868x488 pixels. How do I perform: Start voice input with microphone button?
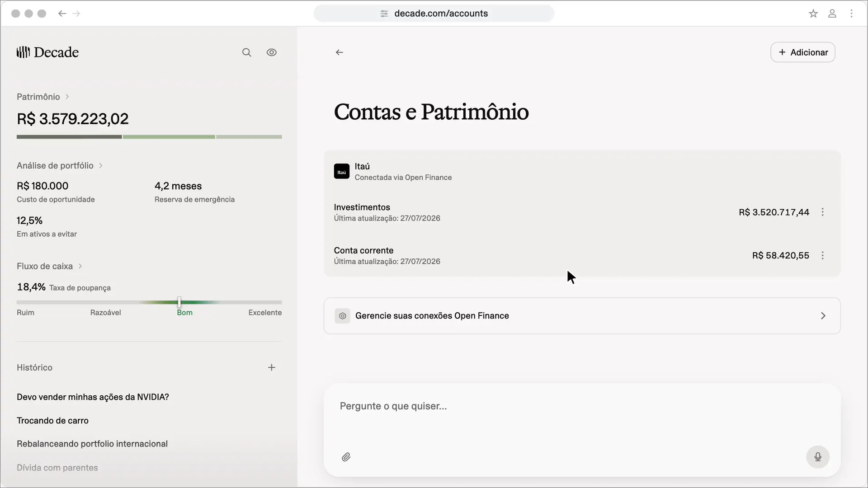pyautogui.click(x=818, y=457)
